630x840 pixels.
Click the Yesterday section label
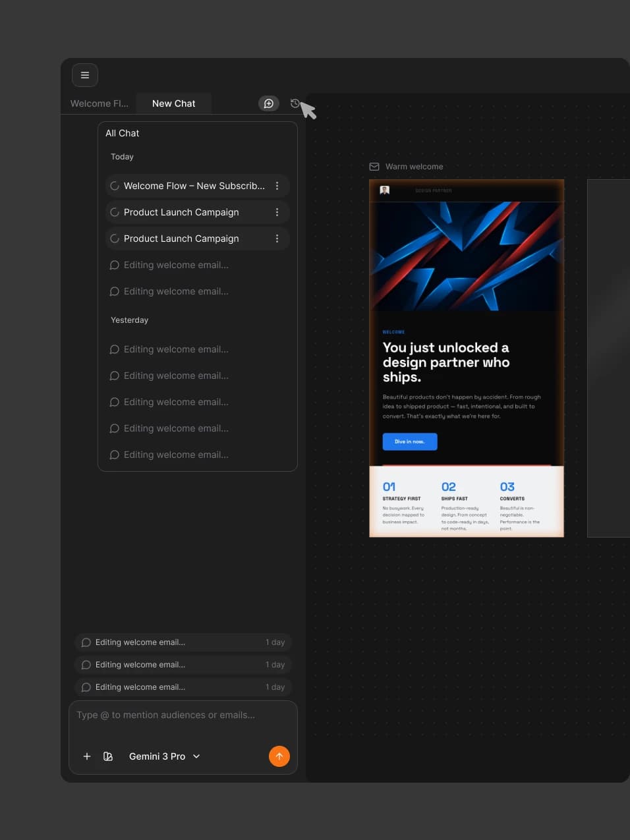(129, 320)
